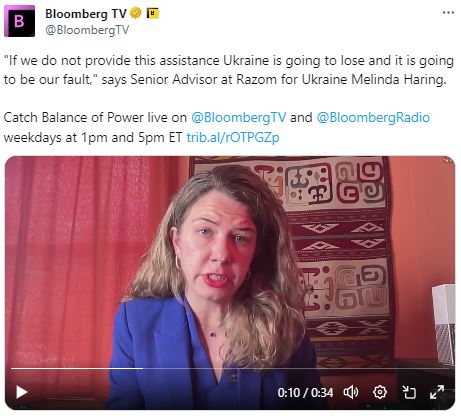The image size is (461, 416).
Task: Open the Bloomberg TV profile avatar
Action: tap(19, 21)
